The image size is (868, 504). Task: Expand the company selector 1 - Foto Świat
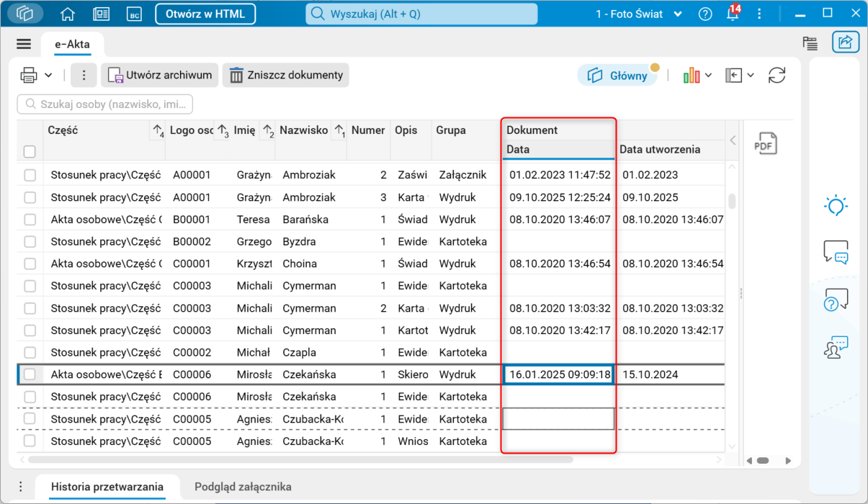(x=639, y=14)
